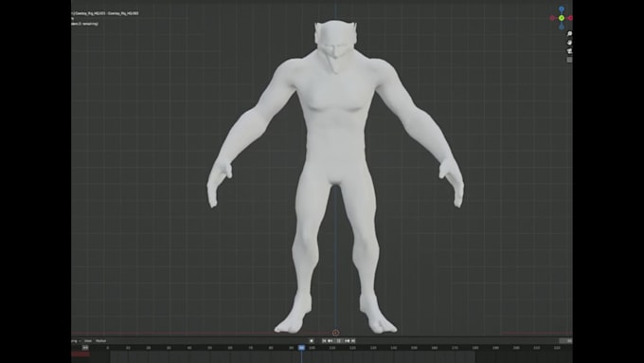644x363 pixels.
Task: Click the play animation button
Action: 339,341
